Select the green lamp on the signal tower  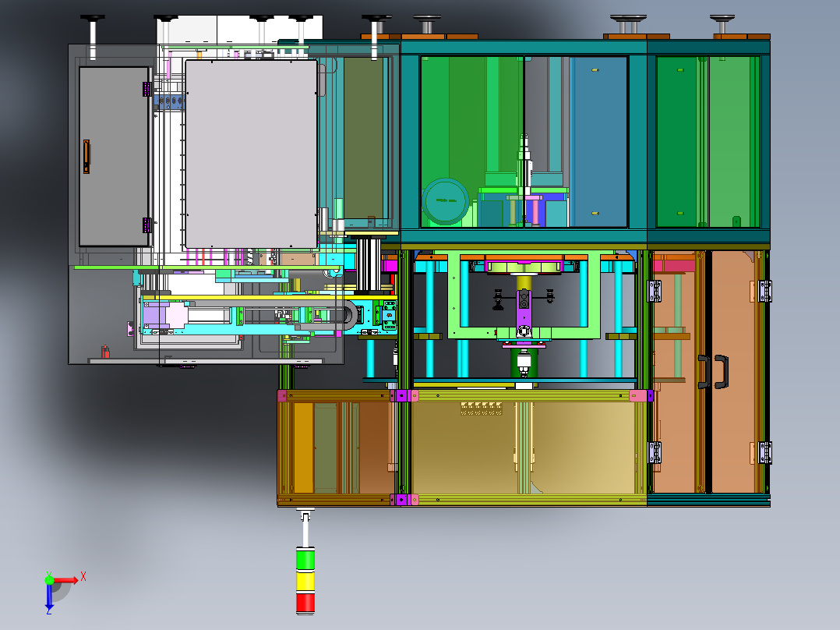pyautogui.click(x=305, y=559)
